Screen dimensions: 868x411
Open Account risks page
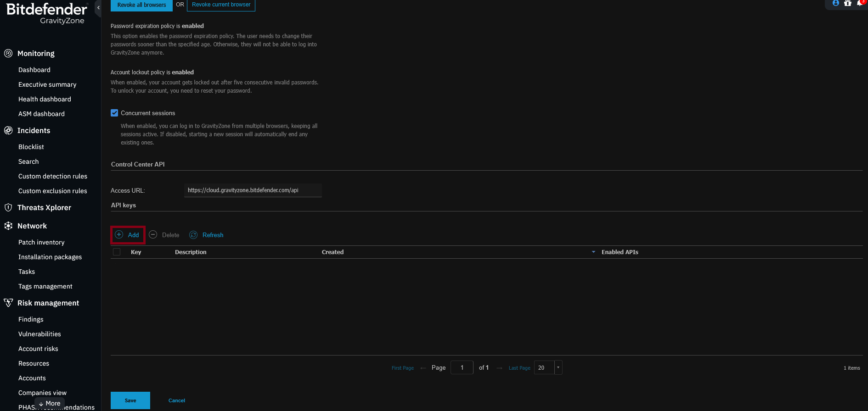tap(38, 349)
